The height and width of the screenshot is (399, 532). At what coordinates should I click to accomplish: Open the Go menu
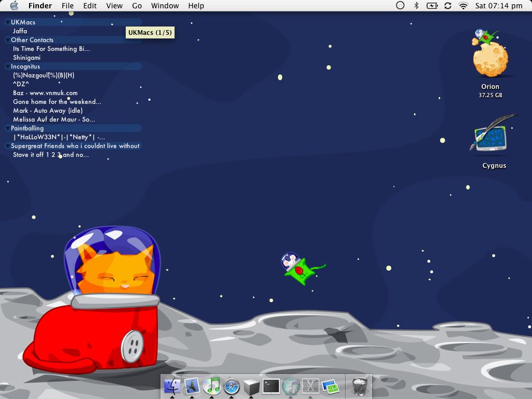tap(137, 5)
